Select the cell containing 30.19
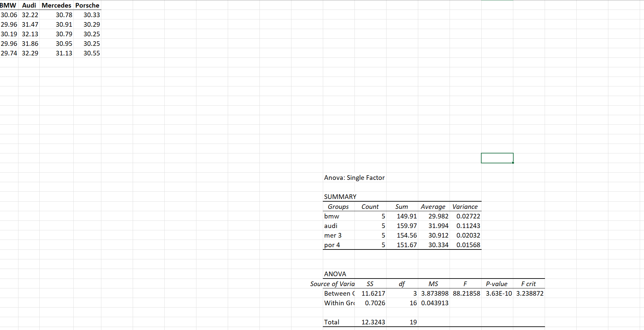The height and width of the screenshot is (330, 644). pyautogui.click(x=9, y=34)
